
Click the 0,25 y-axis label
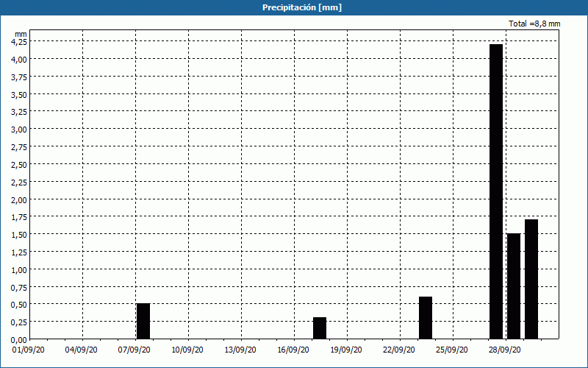(x=19, y=322)
